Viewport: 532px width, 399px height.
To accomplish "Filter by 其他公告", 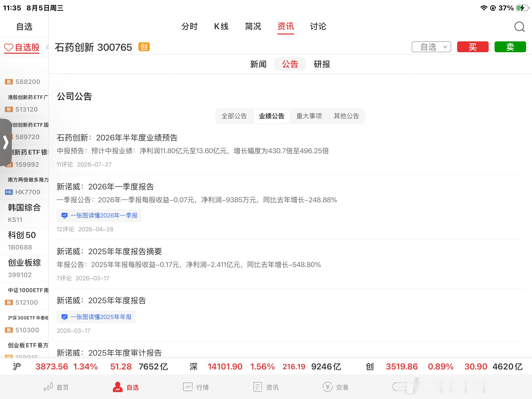I will [x=347, y=116].
